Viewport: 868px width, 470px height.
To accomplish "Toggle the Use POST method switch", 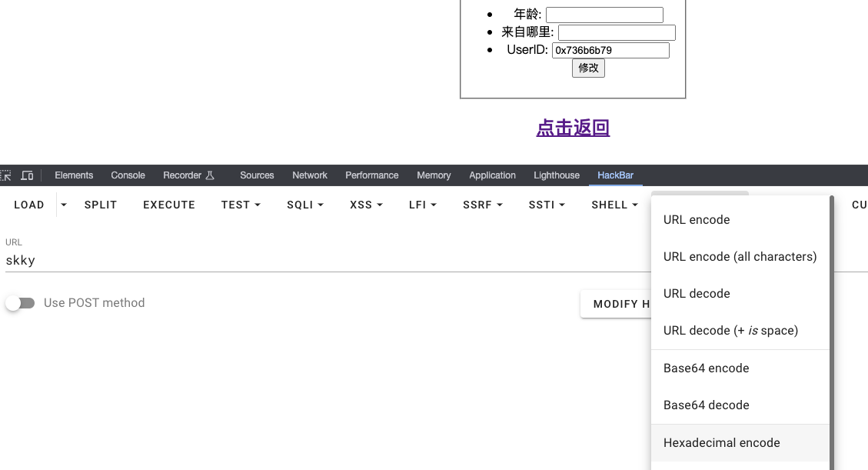I will tap(21, 303).
